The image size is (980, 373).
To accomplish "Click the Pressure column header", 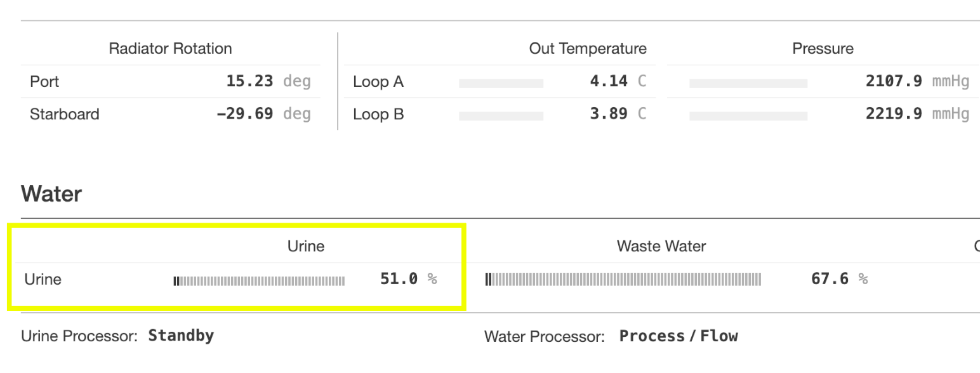I will (823, 49).
